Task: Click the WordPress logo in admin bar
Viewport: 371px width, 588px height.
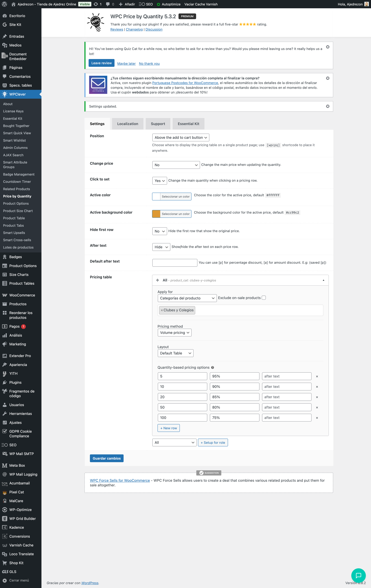Action: [4, 4]
